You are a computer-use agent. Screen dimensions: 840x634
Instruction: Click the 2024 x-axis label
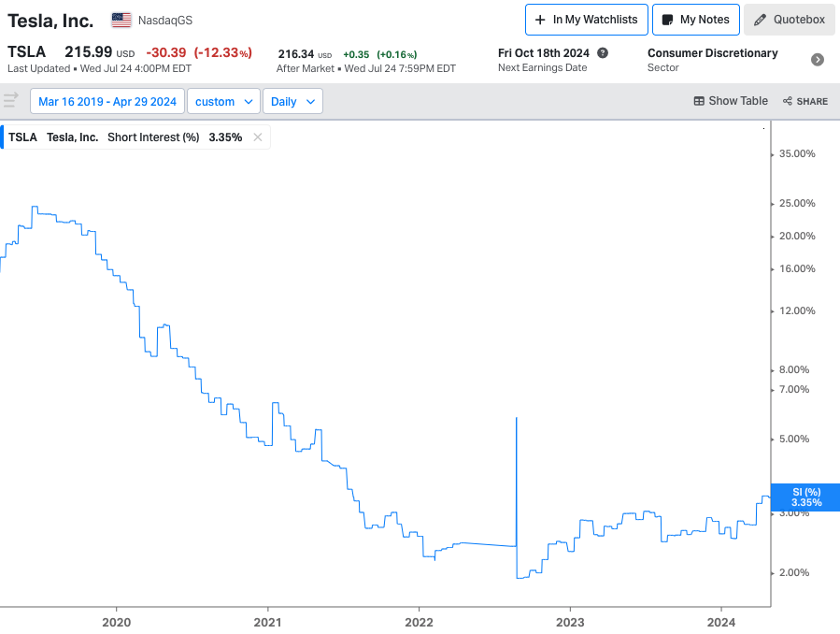click(721, 622)
